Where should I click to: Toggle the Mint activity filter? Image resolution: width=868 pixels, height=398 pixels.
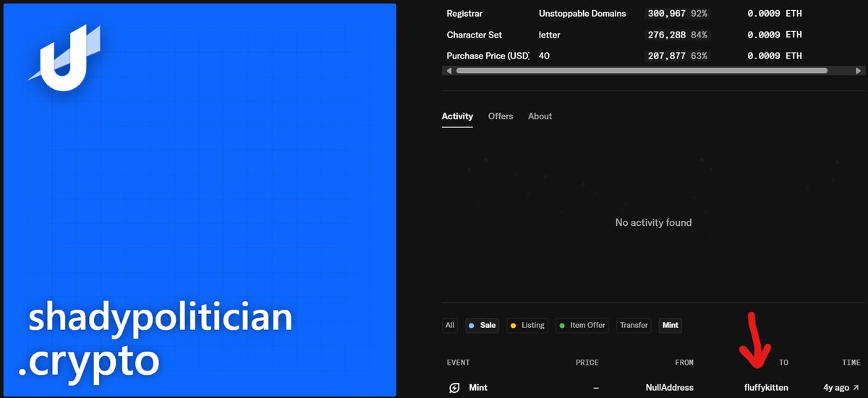tap(671, 326)
